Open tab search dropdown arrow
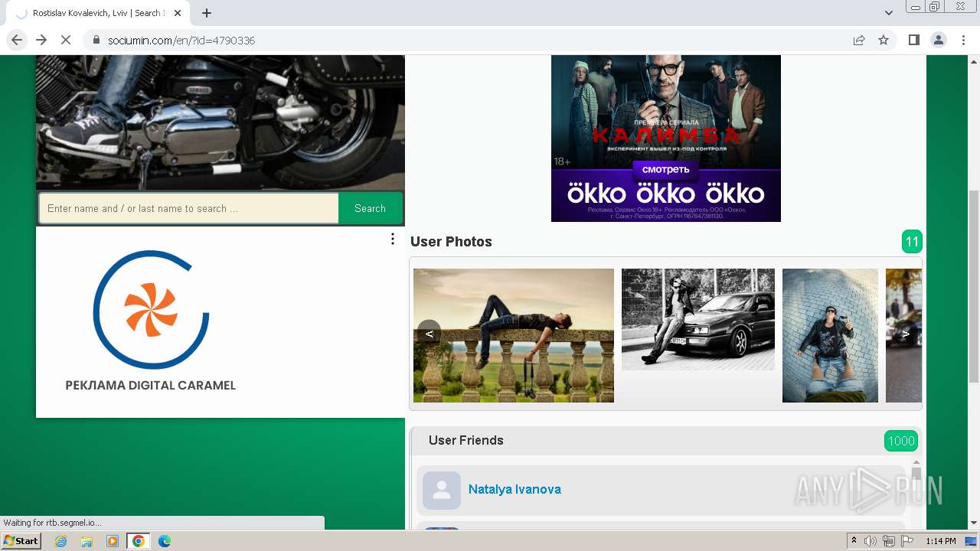 [889, 13]
